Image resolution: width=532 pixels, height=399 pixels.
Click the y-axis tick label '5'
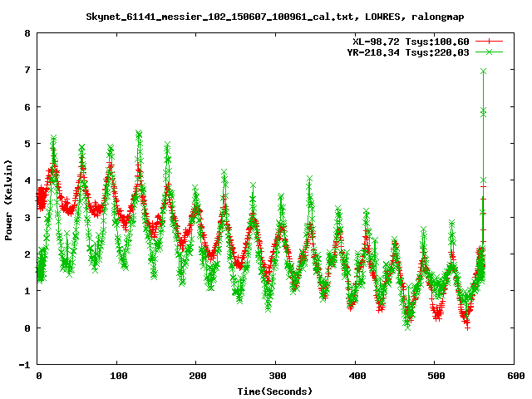point(27,144)
